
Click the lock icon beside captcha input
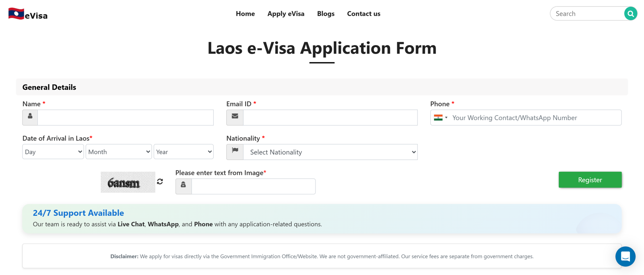click(x=184, y=186)
